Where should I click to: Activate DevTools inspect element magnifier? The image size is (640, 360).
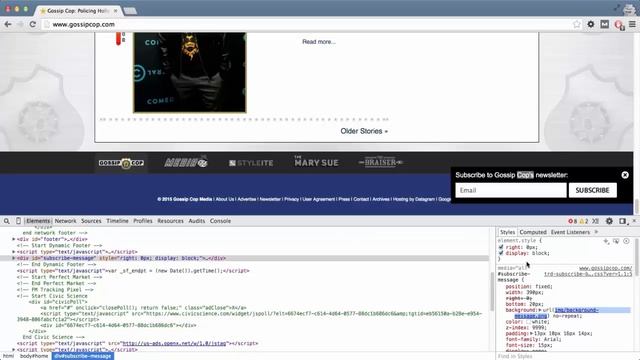point(7,221)
